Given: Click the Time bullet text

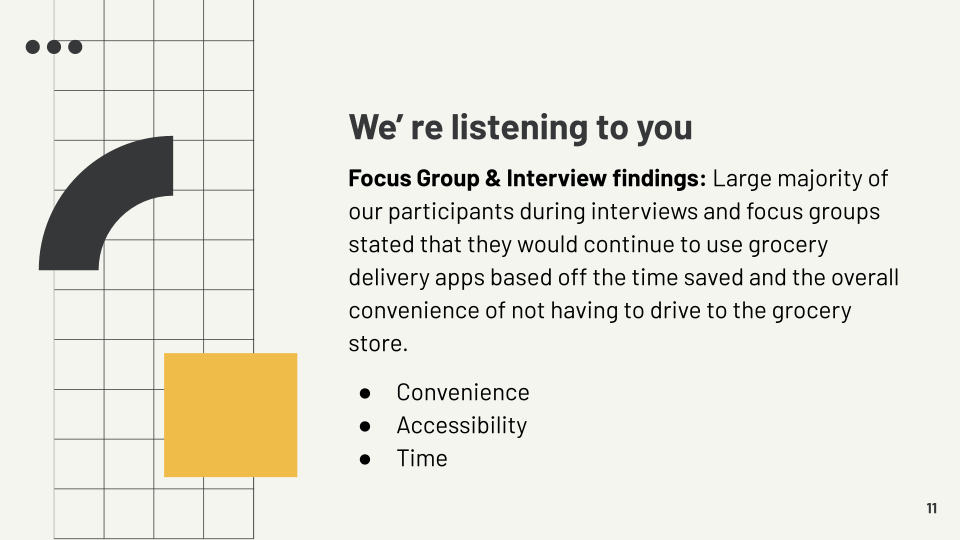Looking at the screenshot, I should (422, 459).
